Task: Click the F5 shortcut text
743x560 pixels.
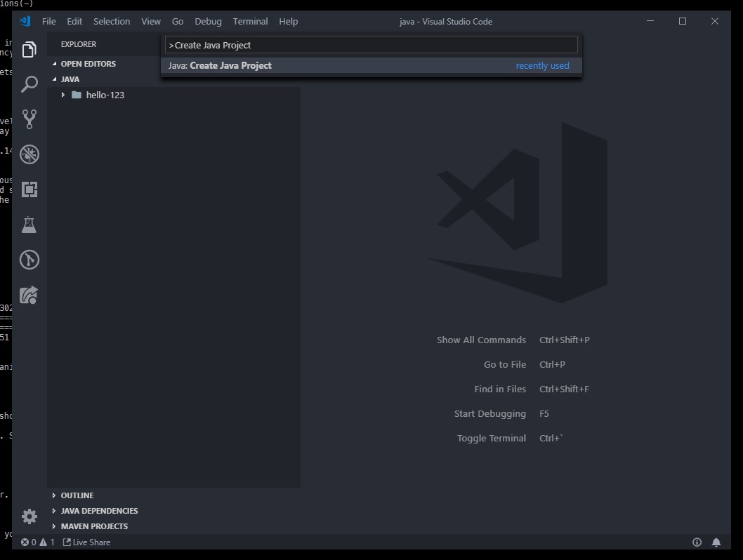Action: pos(544,414)
